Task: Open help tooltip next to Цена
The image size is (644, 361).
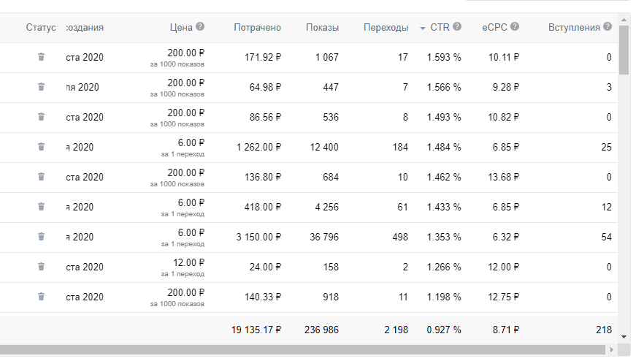Action: point(200,27)
